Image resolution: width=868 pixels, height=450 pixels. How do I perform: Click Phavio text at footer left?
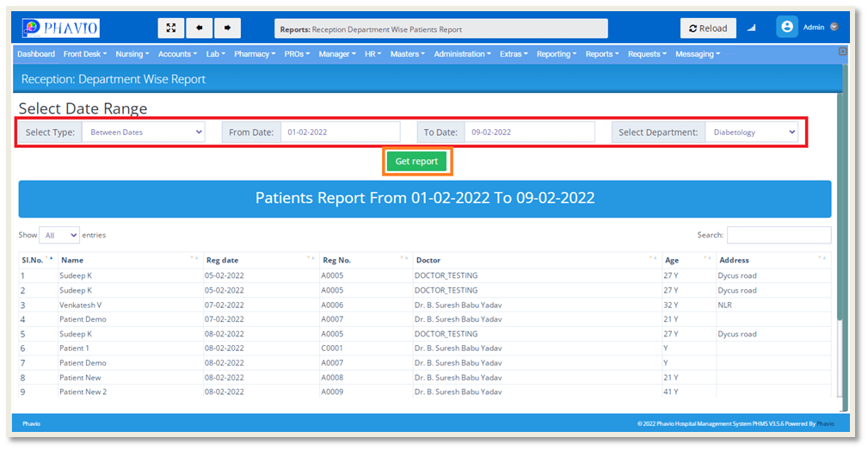(32, 424)
